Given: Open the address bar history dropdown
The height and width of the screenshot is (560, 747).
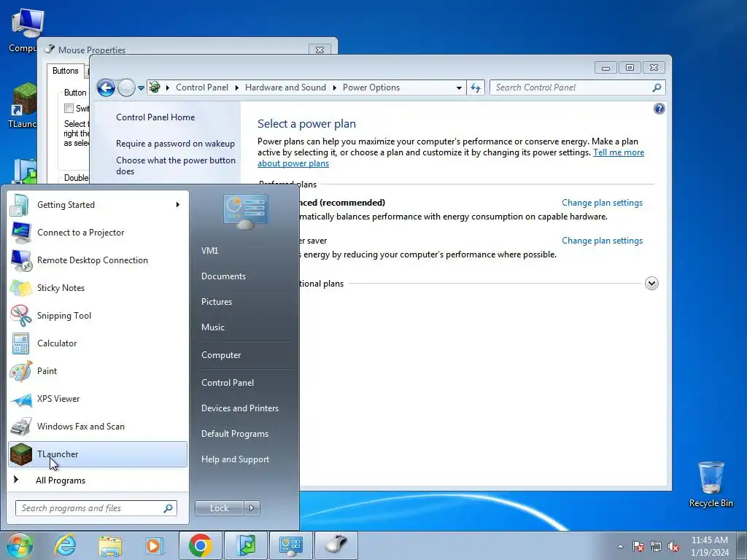Looking at the screenshot, I should pos(459,87).
